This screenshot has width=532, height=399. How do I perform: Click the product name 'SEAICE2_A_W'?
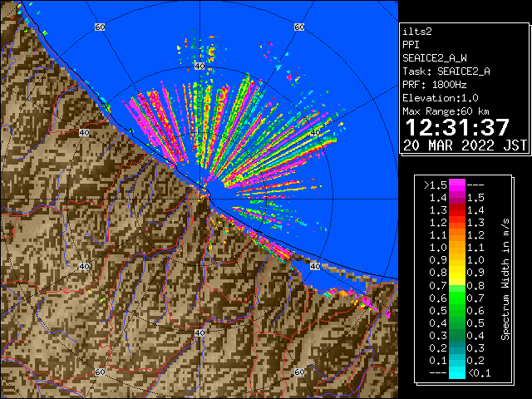click(435, 58)
